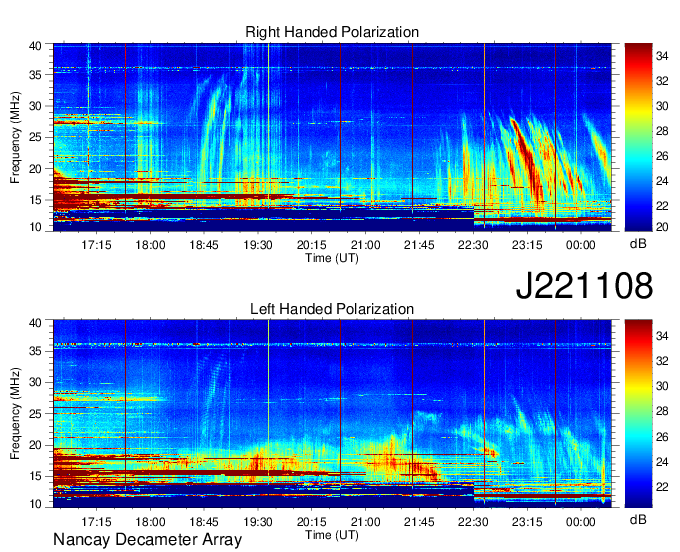This screenshot has width=680, height=552.
Task: Click the Left Handed plot's "Time (UT)" label
Action: [332, 535]
